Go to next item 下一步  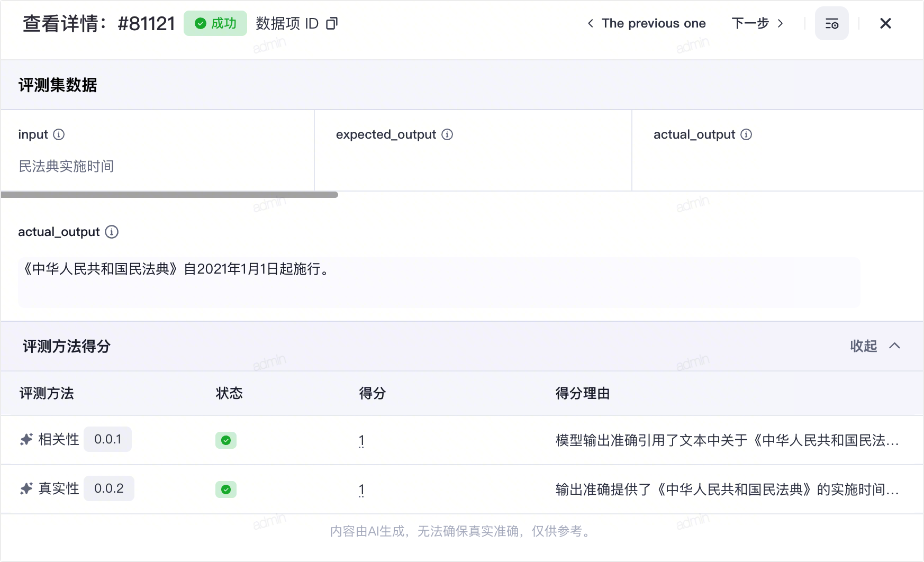(x=757, y=23)
